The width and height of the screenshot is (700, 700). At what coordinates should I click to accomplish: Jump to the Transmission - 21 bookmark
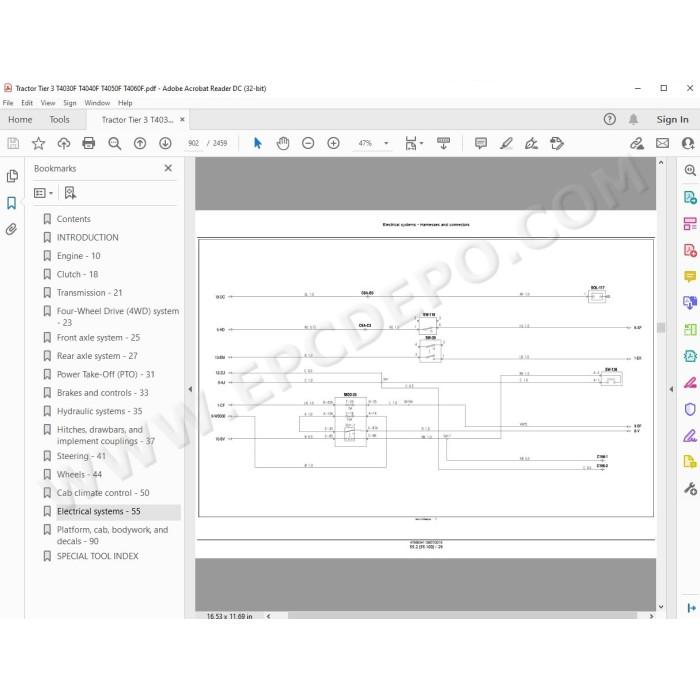pyautogui.click(x=89, y=293)
